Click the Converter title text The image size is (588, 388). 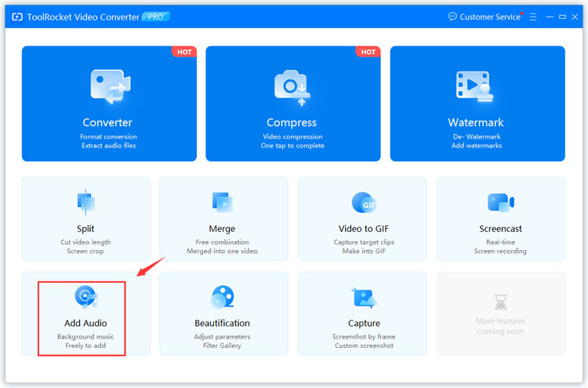[107, 122]
